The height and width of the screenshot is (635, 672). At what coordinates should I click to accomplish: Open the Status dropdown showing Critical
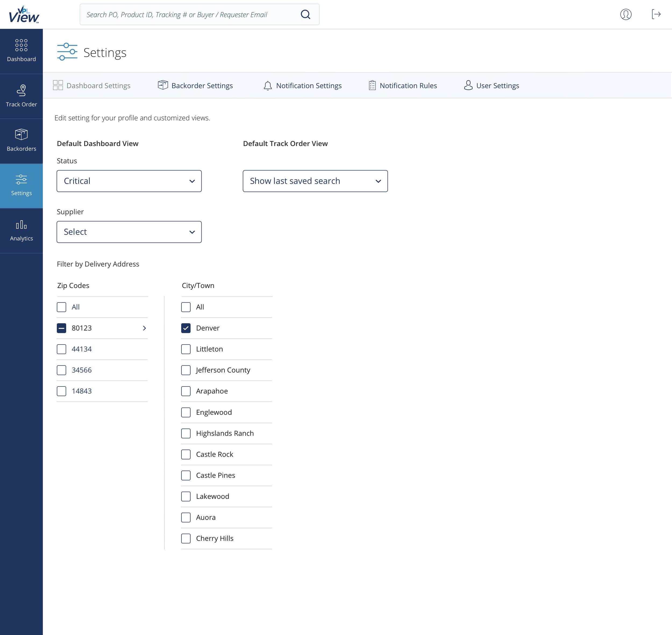click(129, 181)
